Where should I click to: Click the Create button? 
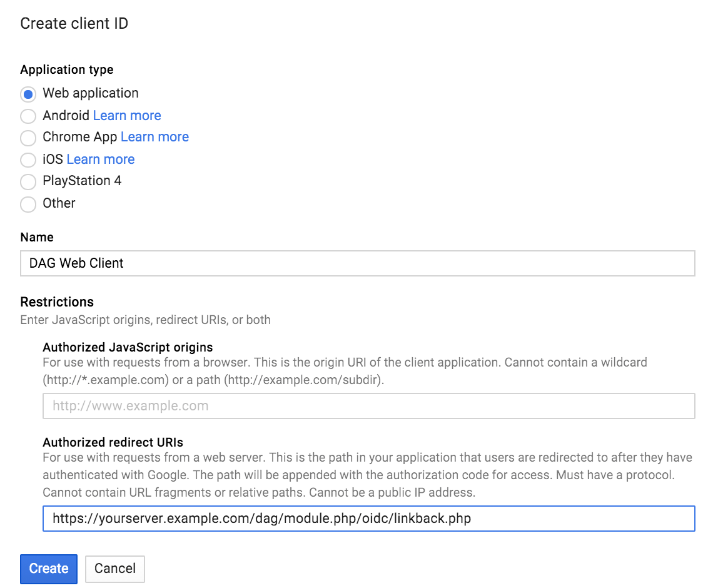48,569
